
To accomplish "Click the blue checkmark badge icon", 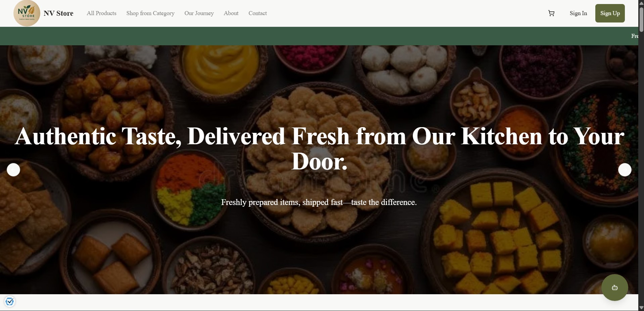I will point(10,302).
